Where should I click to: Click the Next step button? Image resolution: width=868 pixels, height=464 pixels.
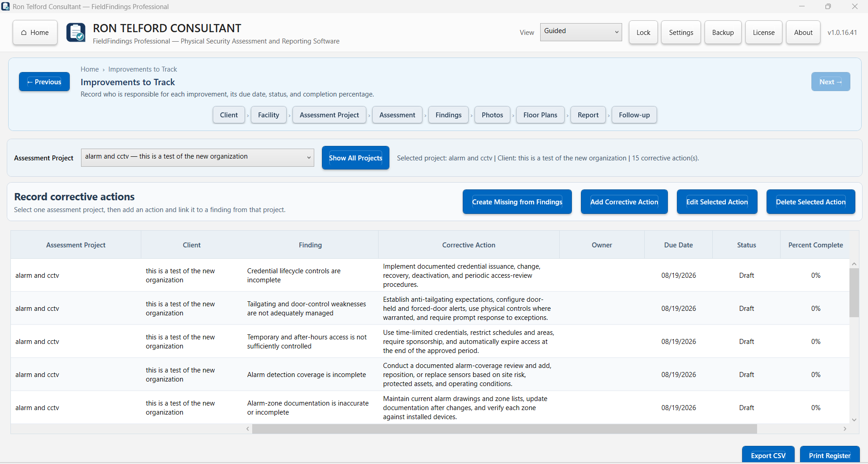coord(830,82)
